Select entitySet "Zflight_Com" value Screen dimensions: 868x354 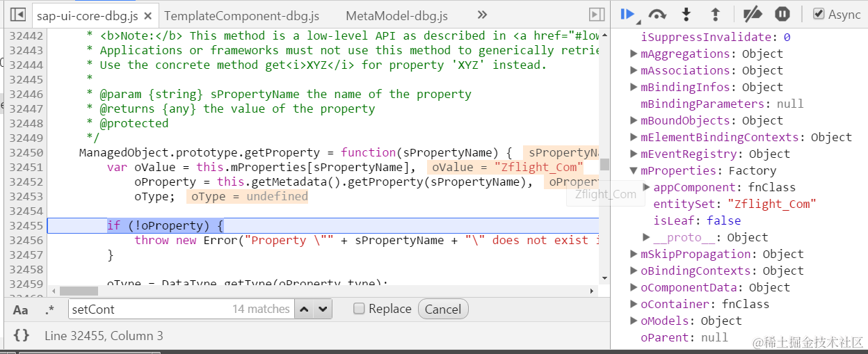click(771, 204)
